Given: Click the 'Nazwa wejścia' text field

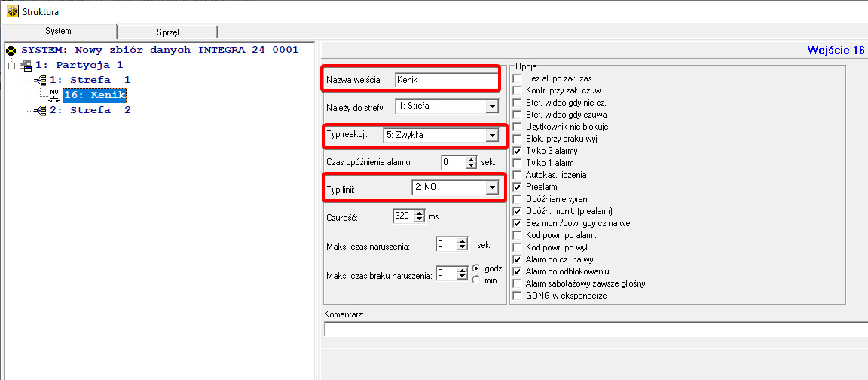Looking at the screenshot, I should [x=445, y=79].
